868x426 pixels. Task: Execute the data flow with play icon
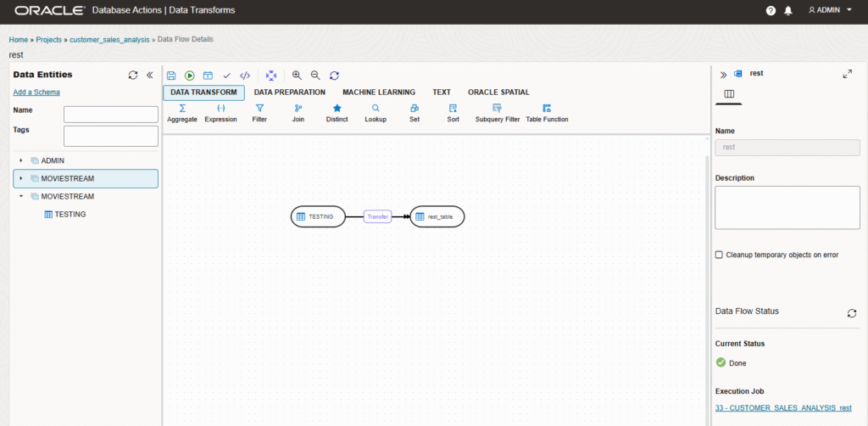point(190,76)
